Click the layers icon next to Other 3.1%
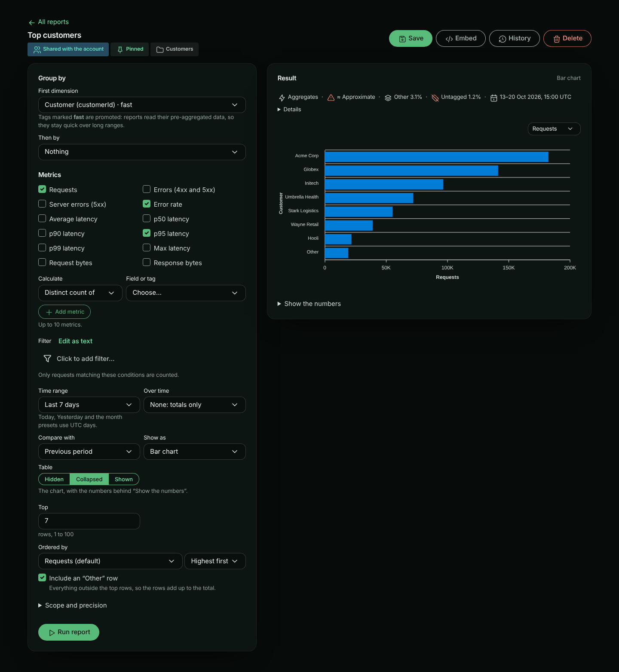The image size is (619, 672). (x=388, y=98)
